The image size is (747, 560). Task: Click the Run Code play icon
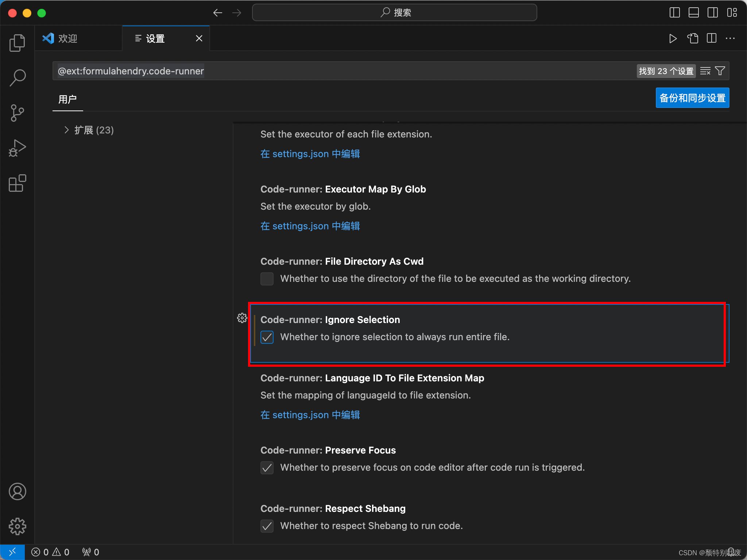673,38
